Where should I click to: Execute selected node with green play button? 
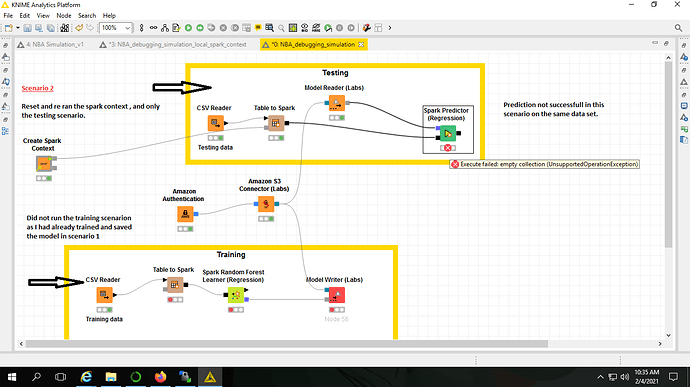(x=188, y=28)
